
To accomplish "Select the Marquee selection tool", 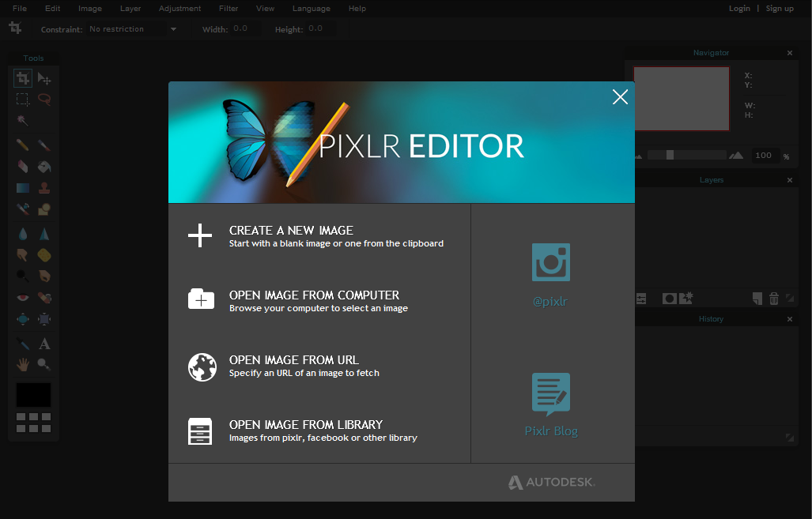I will tap(23, 100).
